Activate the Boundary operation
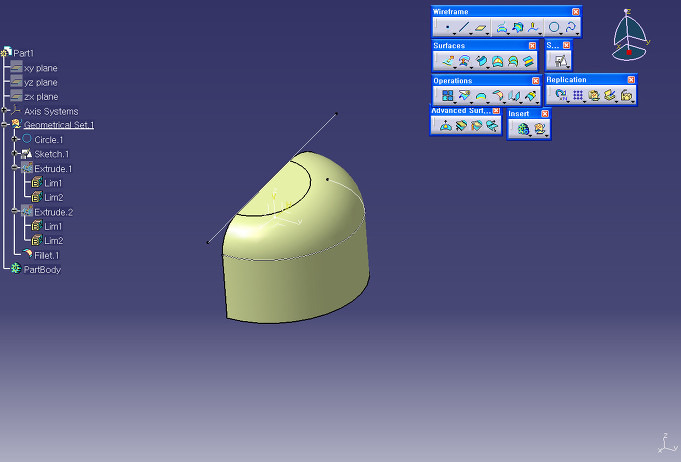 pos(480,96)
